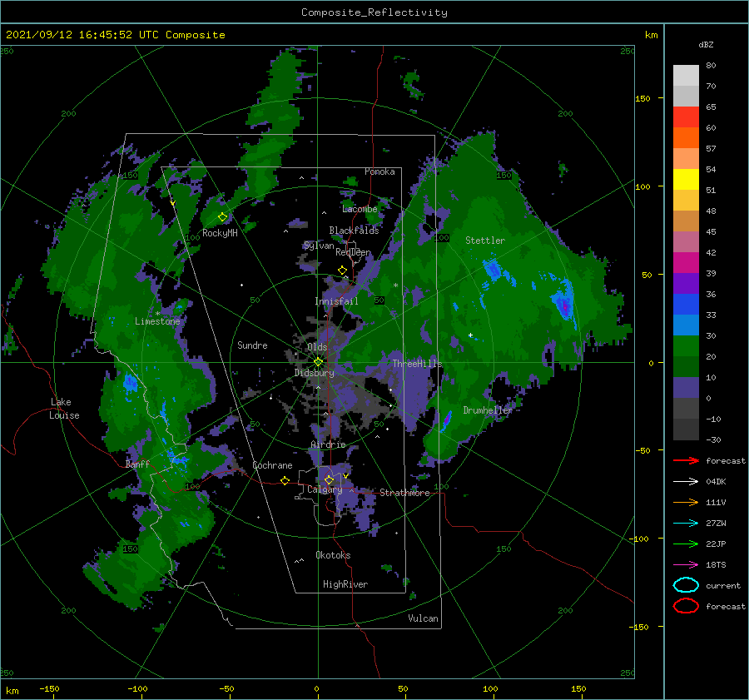Click the Composite_Reflectivity title
The width and height of the screenshot is (749, 700).
(x=374, y=12)
